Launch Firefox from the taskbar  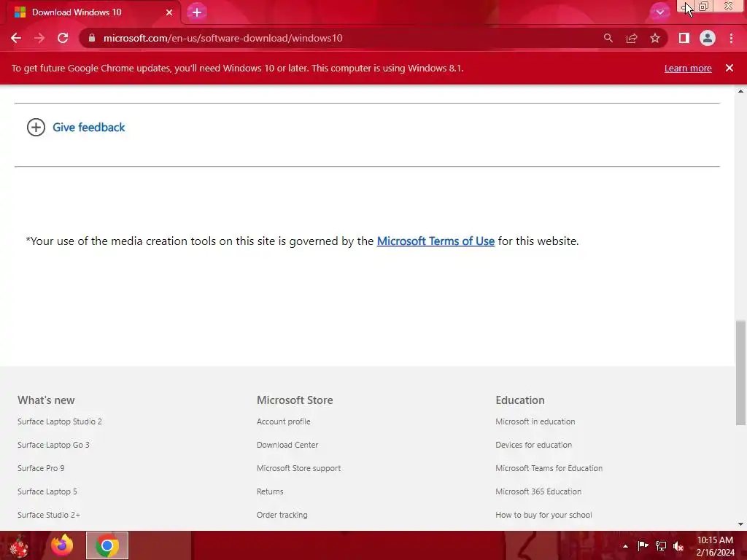pos(63,545)
